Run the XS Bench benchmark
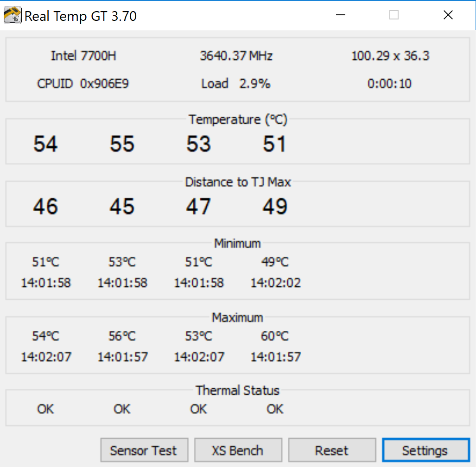Screen dimensions: 476x467 [237, 450]
